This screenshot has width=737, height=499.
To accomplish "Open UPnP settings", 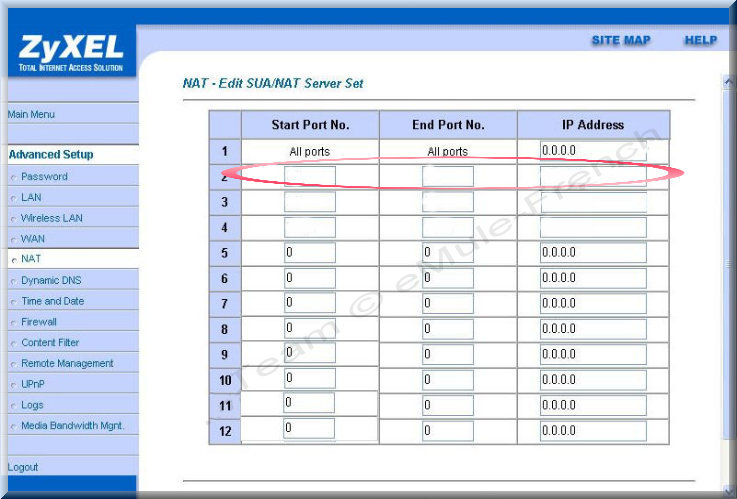I will tap(33, 384).
